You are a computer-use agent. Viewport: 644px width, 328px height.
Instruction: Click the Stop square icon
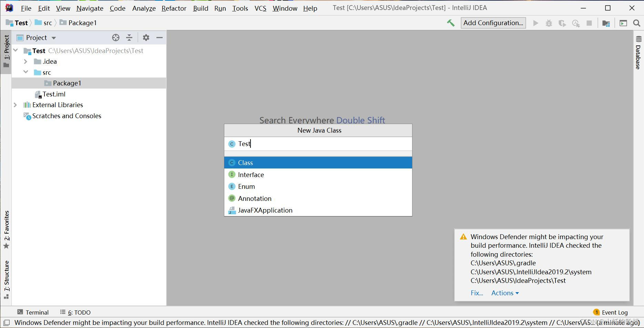pyautogui.click(x=589, y=23)
